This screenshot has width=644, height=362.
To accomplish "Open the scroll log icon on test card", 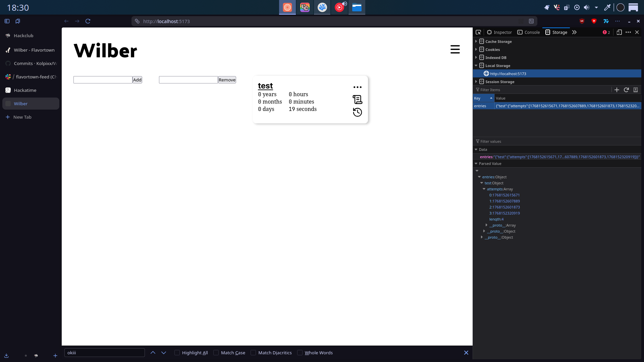I will (357, 100).
